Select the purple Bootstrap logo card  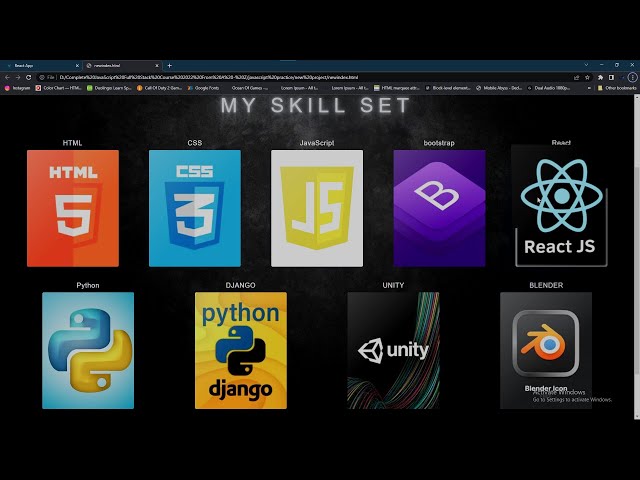click(x=439, y=208)
